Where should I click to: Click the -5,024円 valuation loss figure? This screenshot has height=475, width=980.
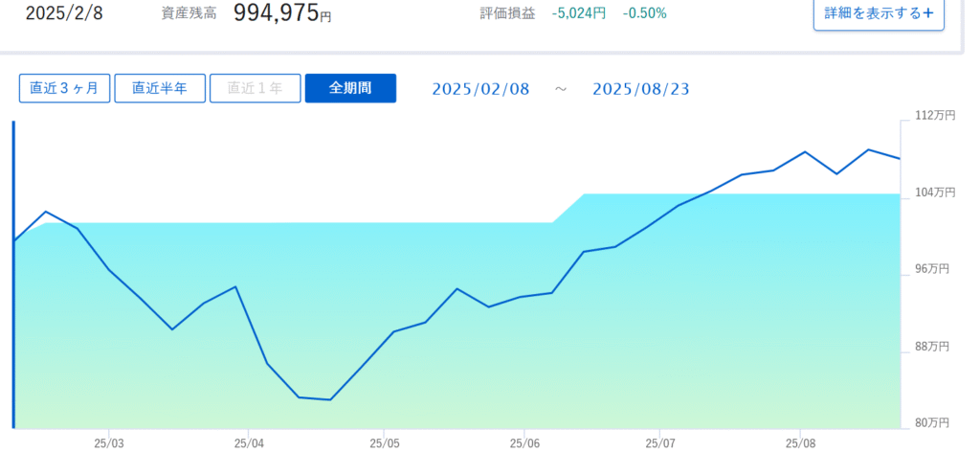coord(579,13)
